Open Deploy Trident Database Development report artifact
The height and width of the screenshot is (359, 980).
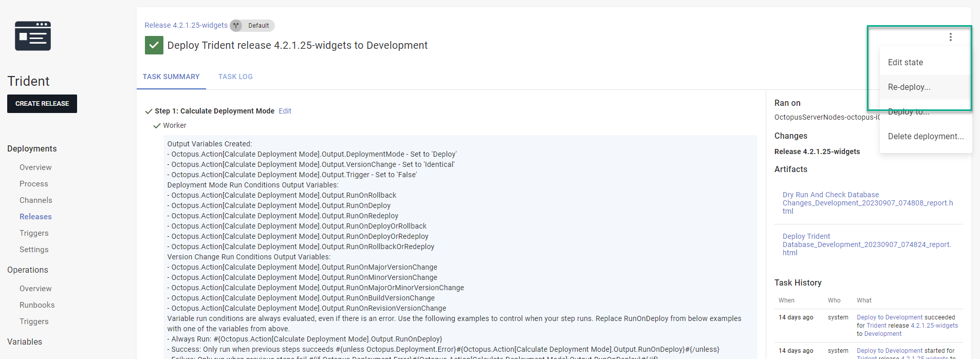tap(867, 244)
